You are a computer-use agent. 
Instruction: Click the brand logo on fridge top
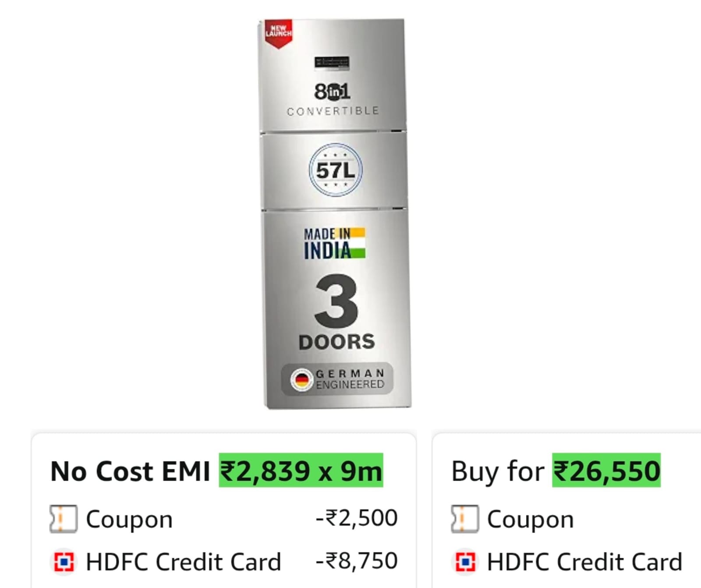tap(332, 63)
